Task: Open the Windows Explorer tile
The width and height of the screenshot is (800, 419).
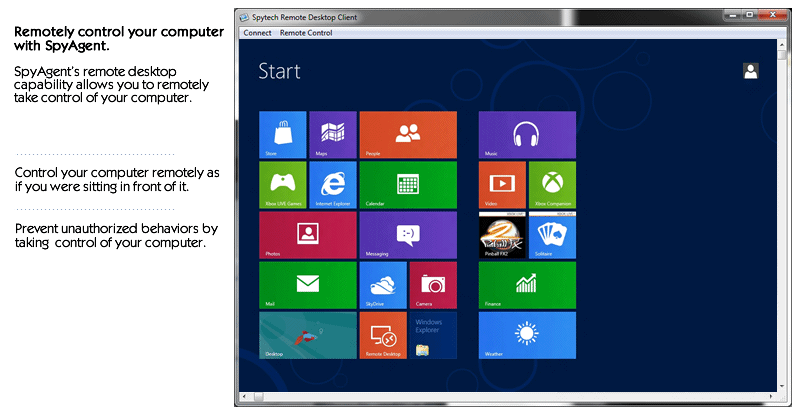Action: pyautogui.click(x=433, y=335)
